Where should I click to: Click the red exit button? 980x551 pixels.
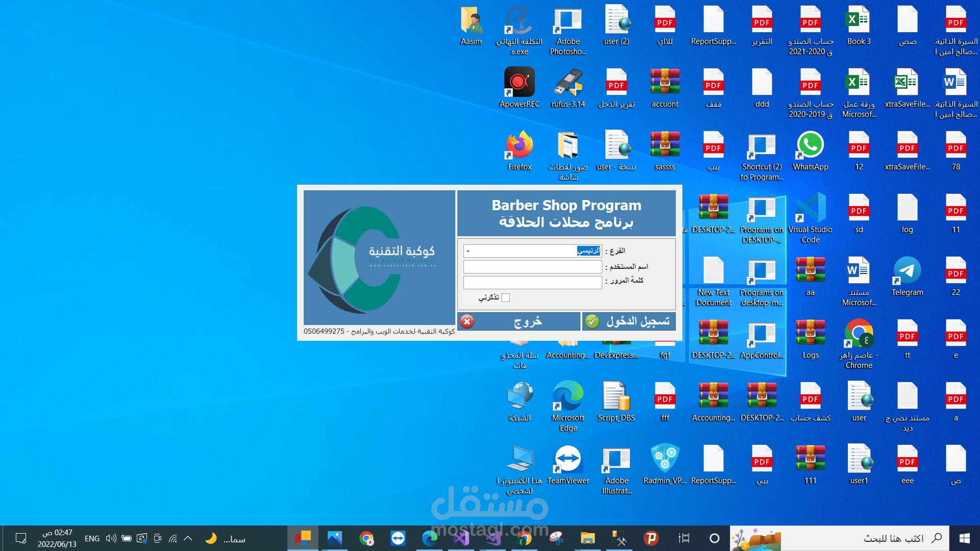click(519, 321)
